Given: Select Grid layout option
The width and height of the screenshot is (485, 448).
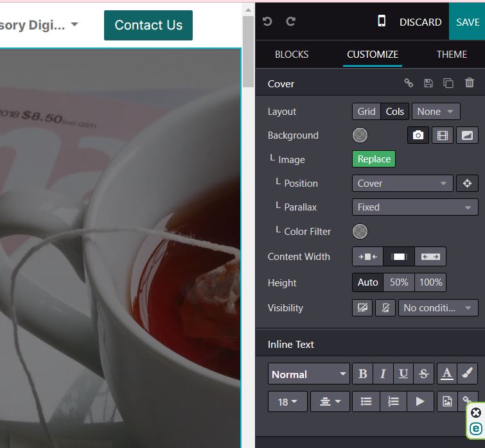Looking at the screenshot, I should tap(366, 112).
